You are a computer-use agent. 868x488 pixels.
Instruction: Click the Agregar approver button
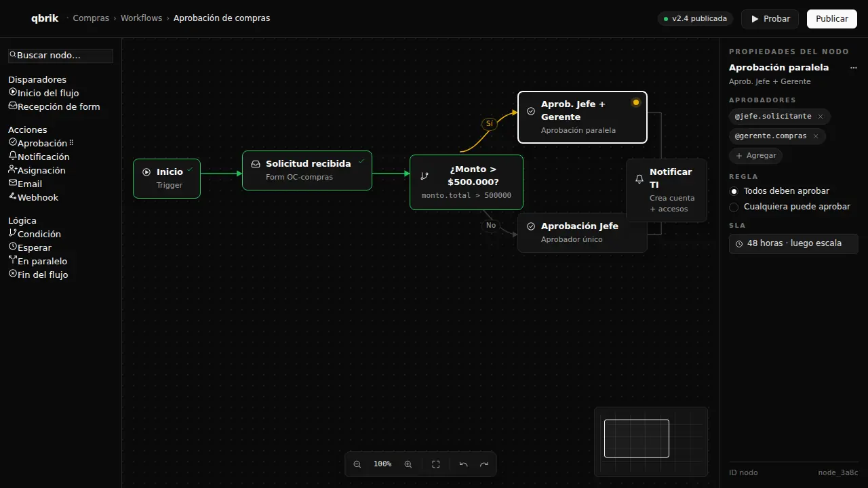755,155
